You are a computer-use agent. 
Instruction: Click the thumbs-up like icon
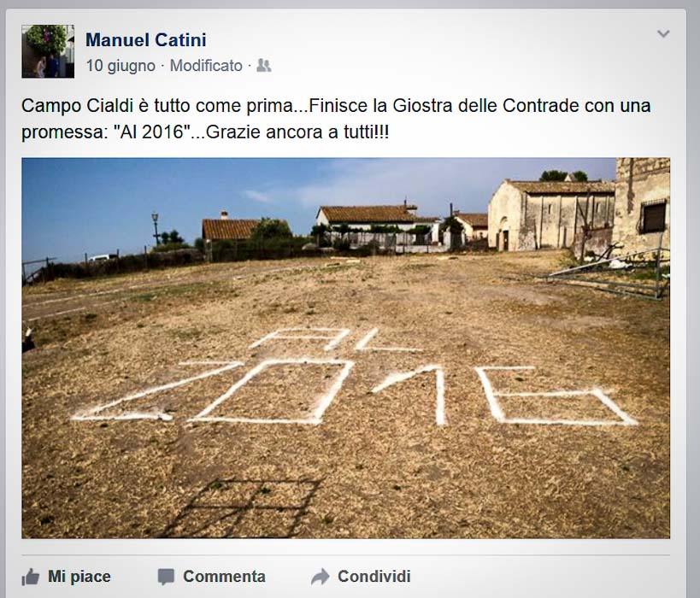(31, 577)
